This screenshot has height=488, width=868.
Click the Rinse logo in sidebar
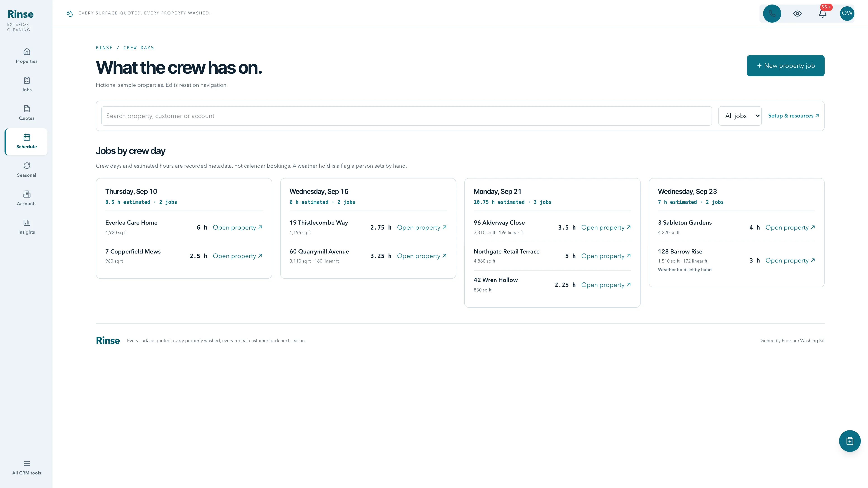(20, 14)
